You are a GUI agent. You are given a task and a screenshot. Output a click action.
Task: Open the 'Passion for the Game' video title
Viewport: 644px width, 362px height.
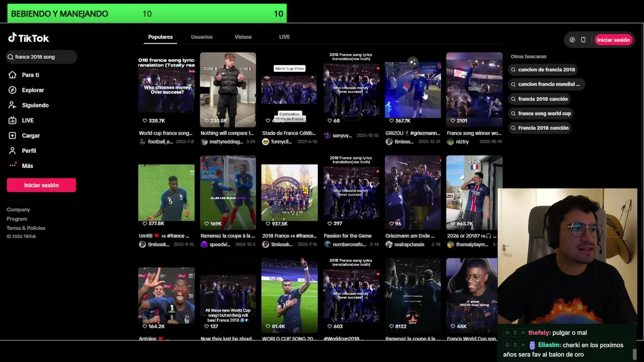click(348, 236)
